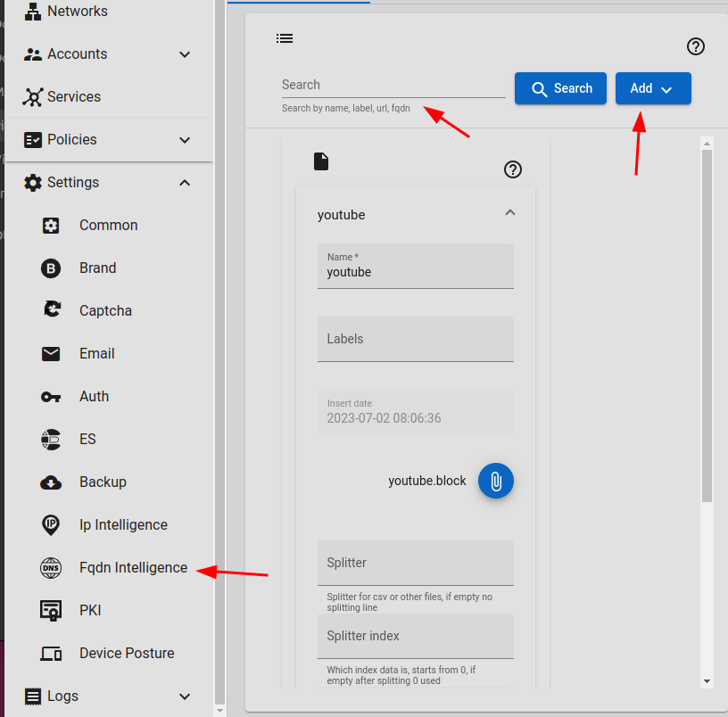Click the Email envelope icon
Viewport: 728px width, 717px height.
click(51, 354)
